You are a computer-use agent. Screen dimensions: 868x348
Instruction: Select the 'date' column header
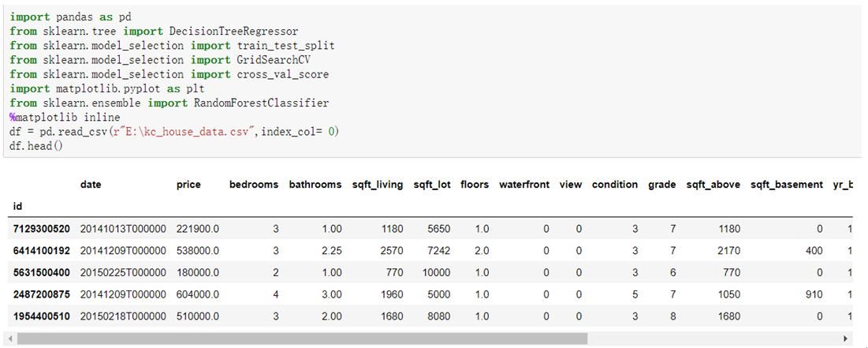91,185
